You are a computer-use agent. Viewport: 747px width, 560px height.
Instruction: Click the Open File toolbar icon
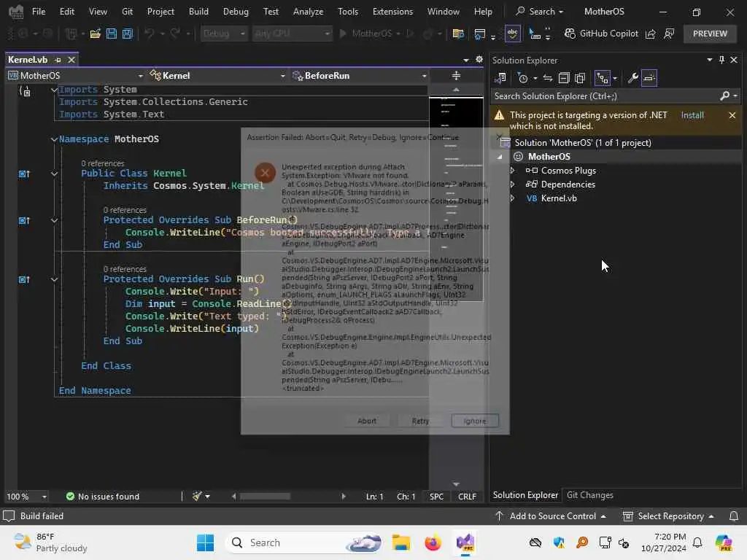(95, 34)
